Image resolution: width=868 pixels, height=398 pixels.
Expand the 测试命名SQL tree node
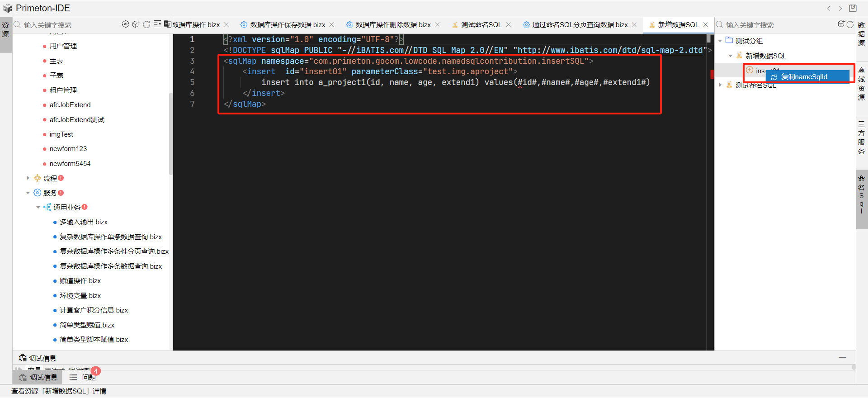click(x=720, y=85)
